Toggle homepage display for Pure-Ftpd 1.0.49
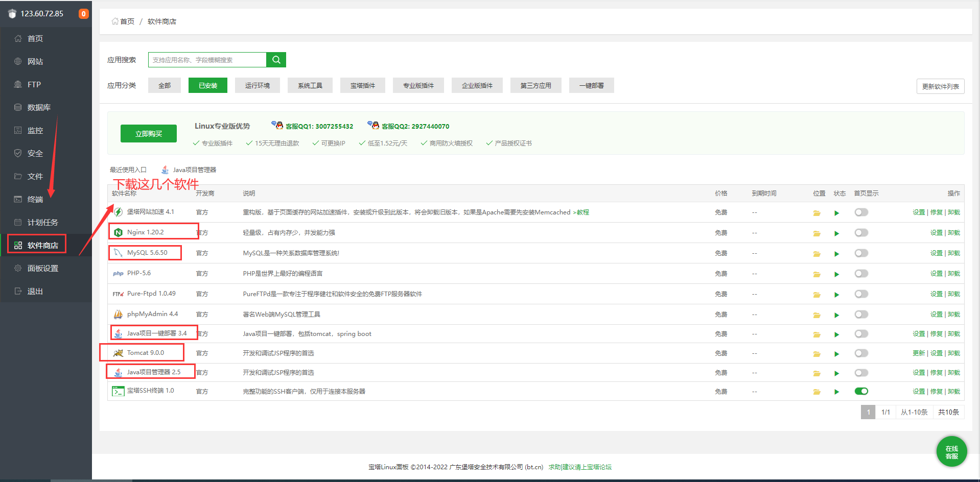 click(861, 294)
